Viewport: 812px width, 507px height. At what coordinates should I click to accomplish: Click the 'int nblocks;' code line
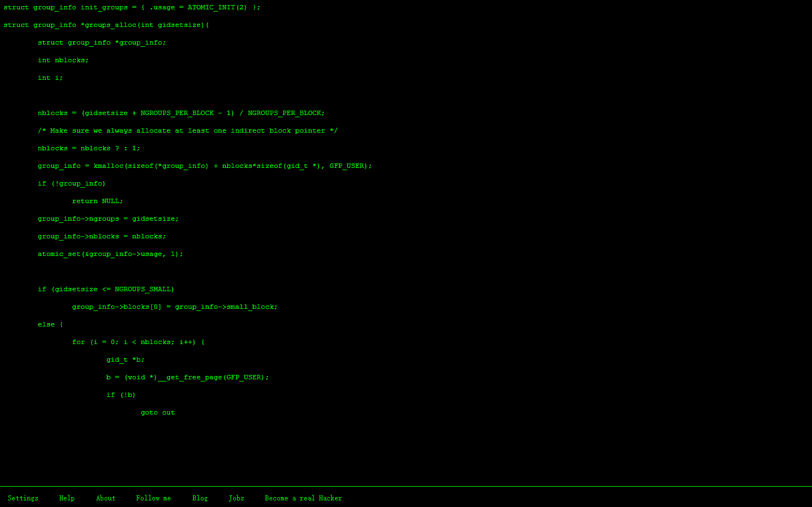[63, 61]
